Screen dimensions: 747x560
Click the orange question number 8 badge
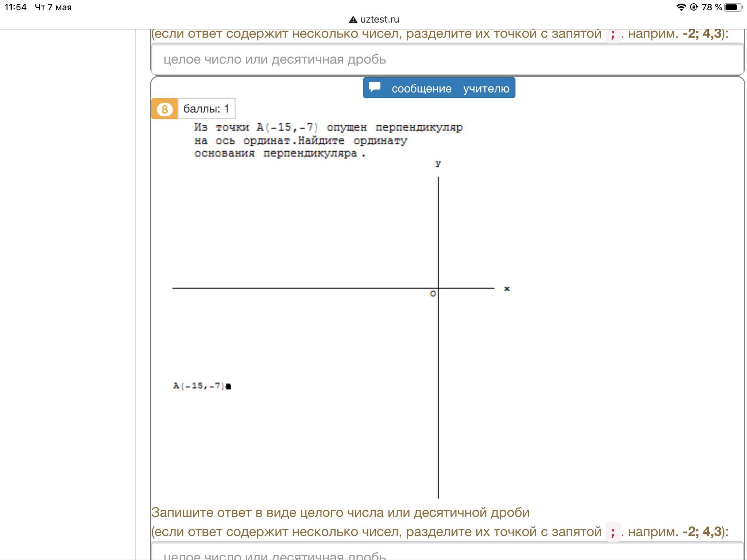click(x=165, y=109)
